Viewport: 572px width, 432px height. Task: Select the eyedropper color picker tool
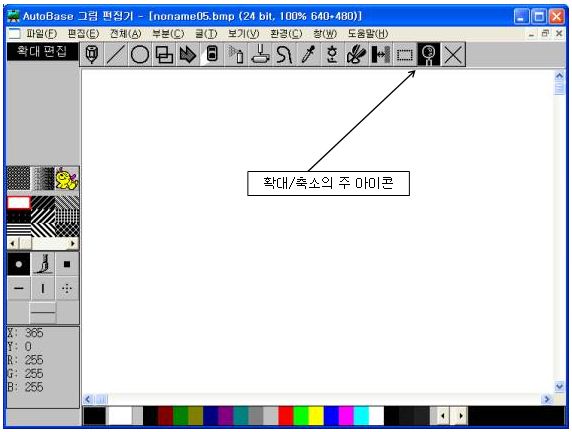(x=309, y=54)
